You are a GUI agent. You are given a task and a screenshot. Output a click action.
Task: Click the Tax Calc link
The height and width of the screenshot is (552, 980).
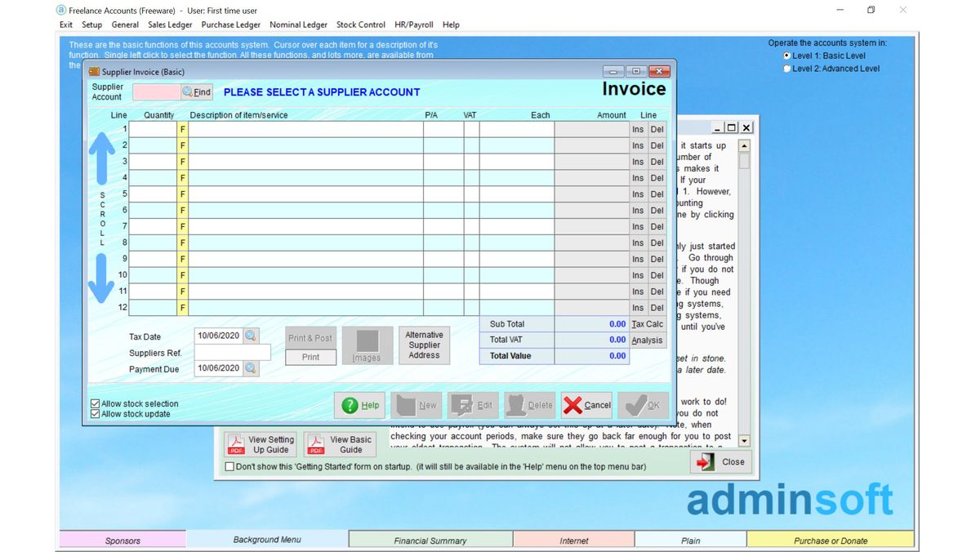647,323
